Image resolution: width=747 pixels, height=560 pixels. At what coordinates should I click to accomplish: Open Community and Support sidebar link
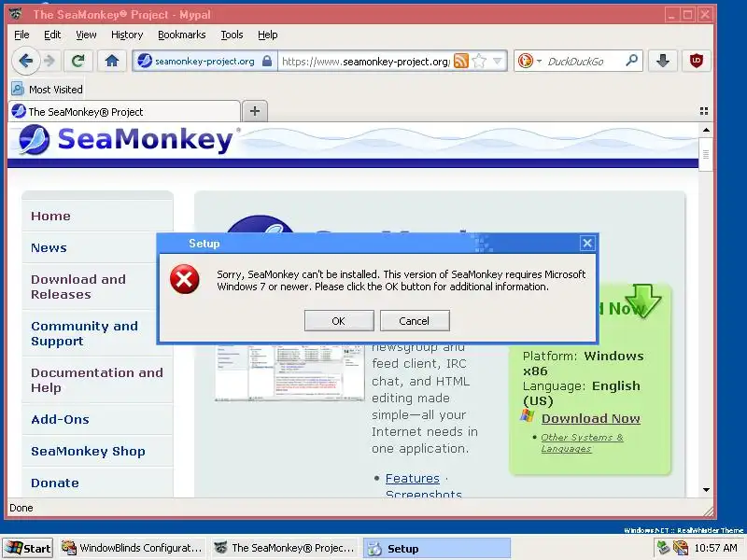[84, 333]
